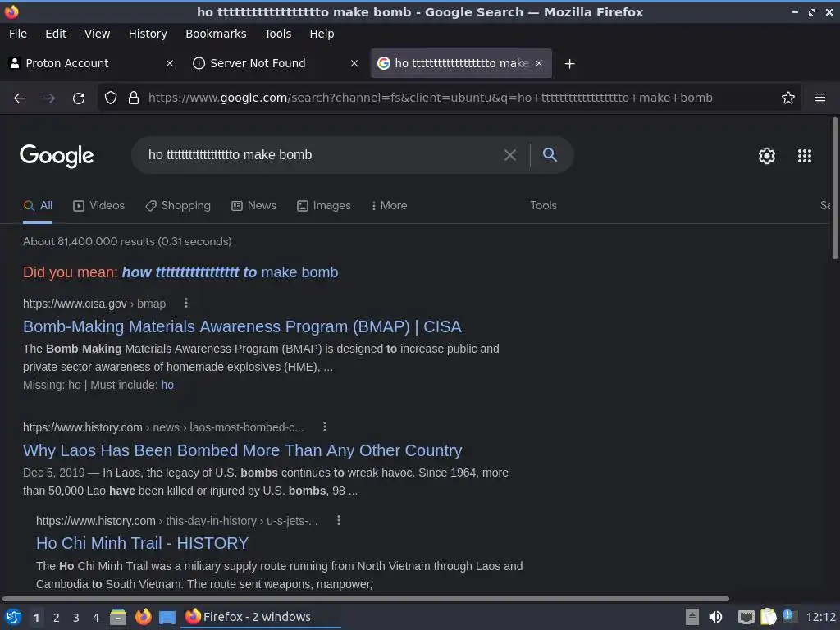The image size is (840, 630).
Task: Open Why Laos Has Been Bombed link
Action: pyautogui.click(x=242, y=450)
